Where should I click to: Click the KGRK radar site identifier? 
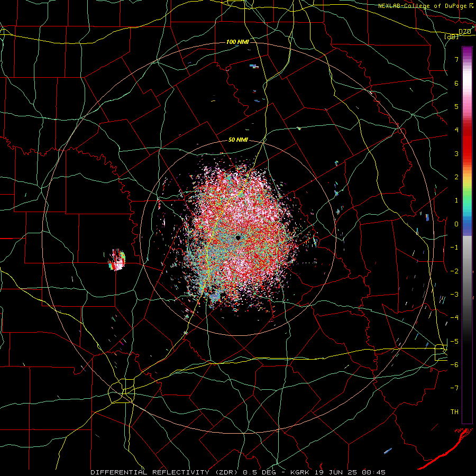pyautogui.click(x=300, y=472)
